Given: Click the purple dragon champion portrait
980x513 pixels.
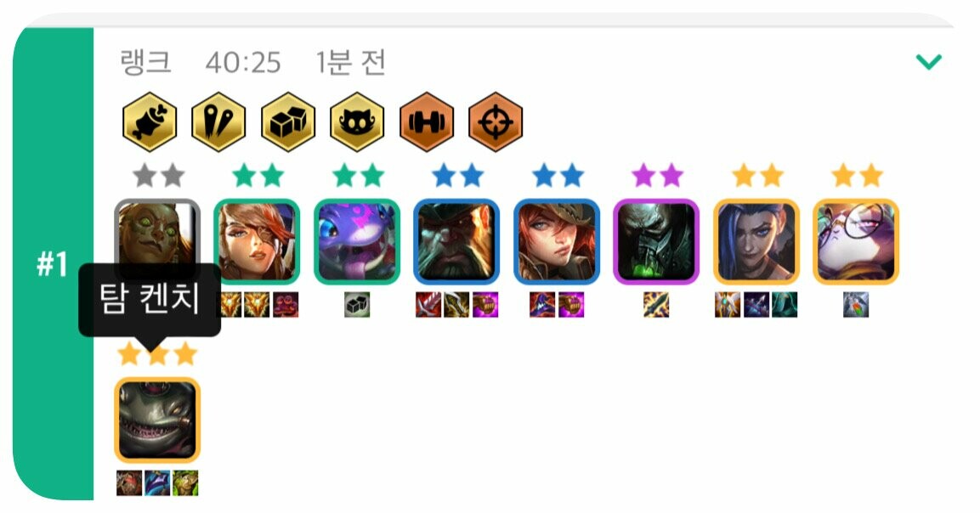Looking at the screenshot, I should [357, 241].
